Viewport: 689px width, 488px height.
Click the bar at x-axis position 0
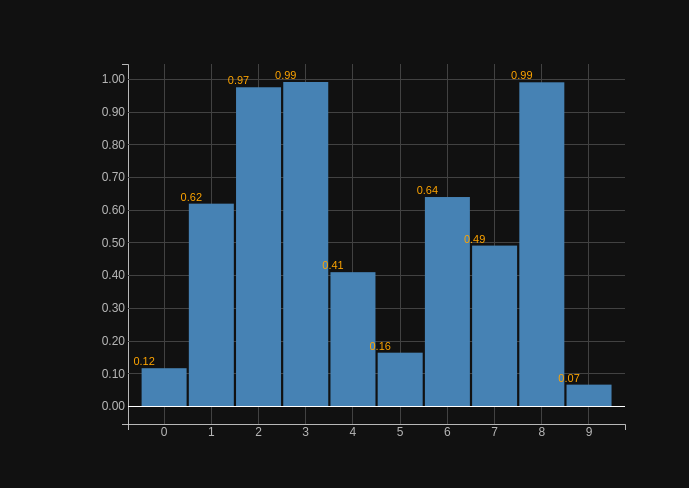164,387
